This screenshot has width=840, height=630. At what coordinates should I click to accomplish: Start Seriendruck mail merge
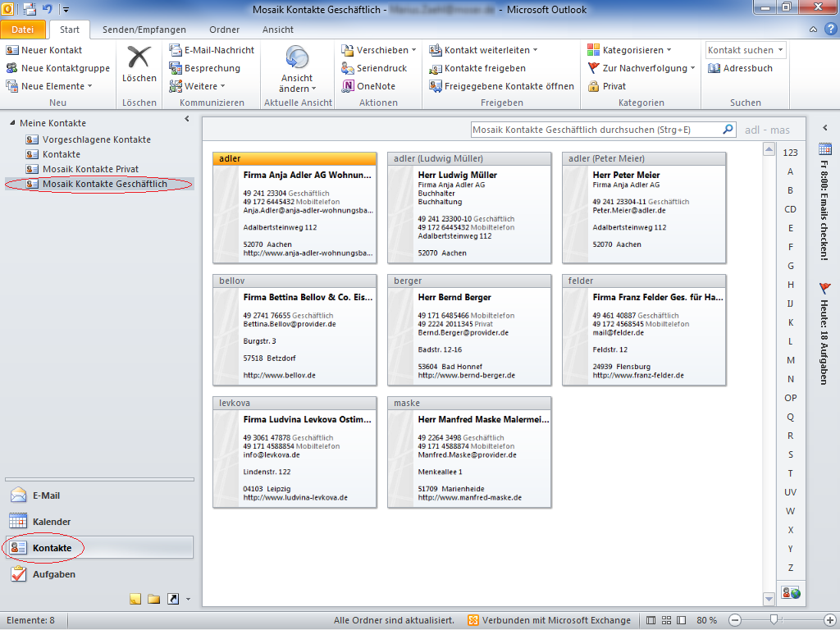coord(374,68)
